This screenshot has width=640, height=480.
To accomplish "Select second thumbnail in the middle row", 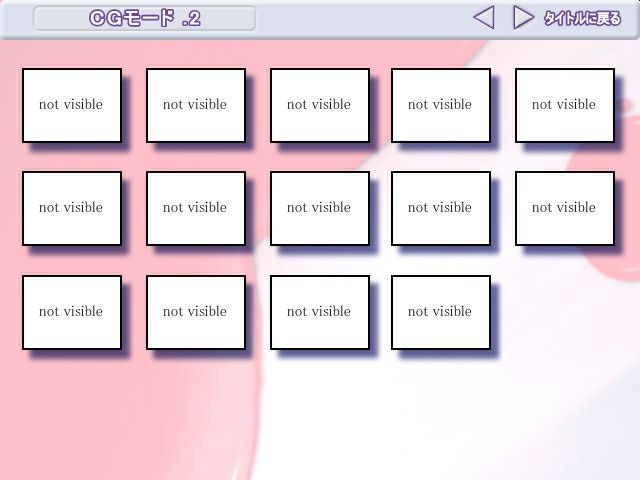I will click(x=196, y=208).
